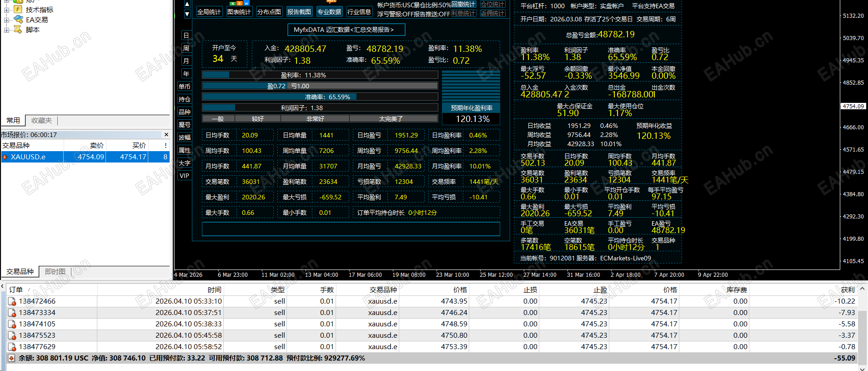The image size is (868, 371).
Task: Toggle the 专业数据 button
Action: click(x=329, y=12)
